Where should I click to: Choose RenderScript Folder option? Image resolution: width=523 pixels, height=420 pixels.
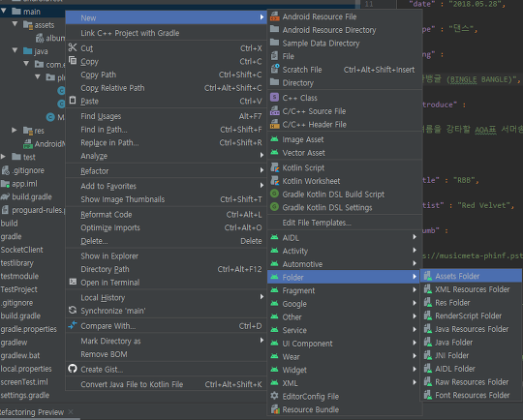coord(471,315)
